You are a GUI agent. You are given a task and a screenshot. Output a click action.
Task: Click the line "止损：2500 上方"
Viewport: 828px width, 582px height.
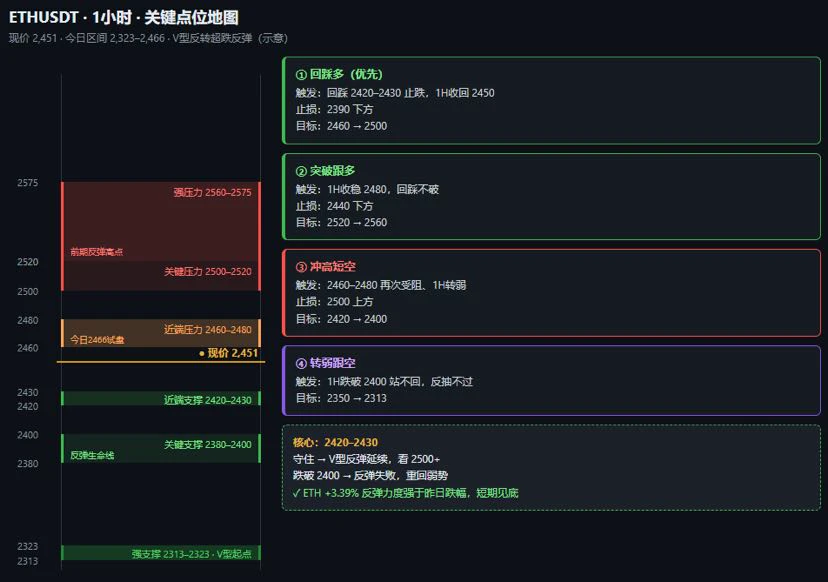coord(334,302)
